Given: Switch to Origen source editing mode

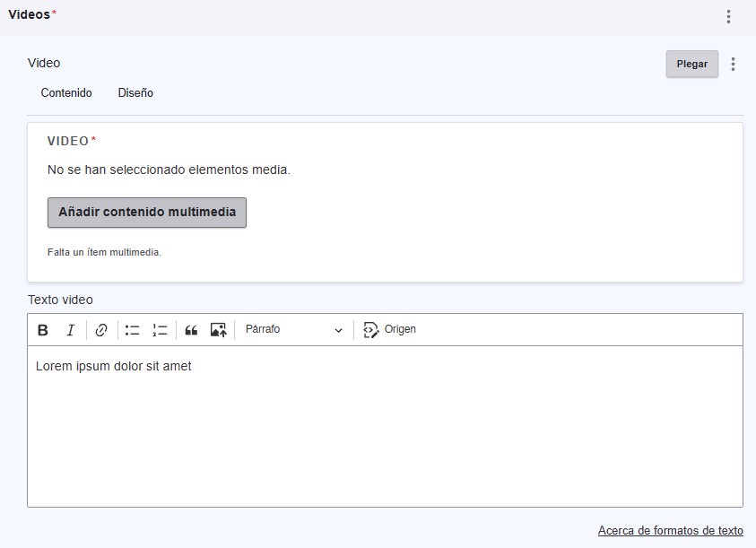Looking at the screenshot, I should coord(389,329).
